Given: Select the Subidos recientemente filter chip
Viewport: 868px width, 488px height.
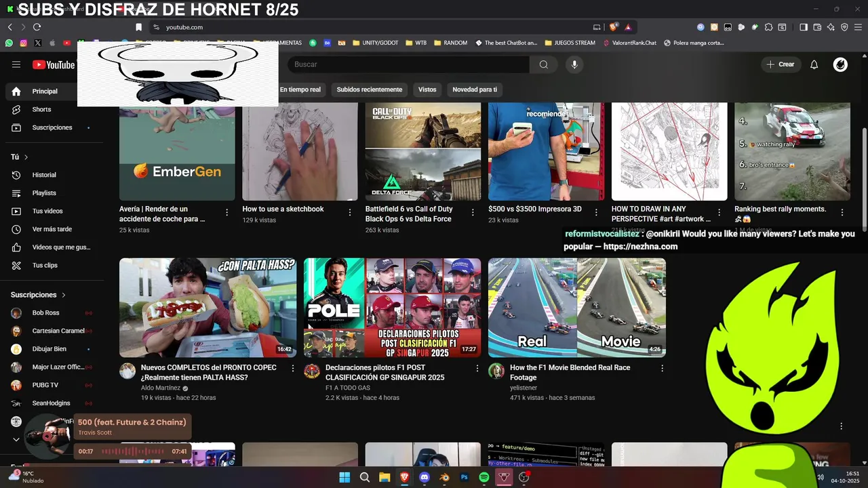Looking at the screenshot, I should point(370,89).
